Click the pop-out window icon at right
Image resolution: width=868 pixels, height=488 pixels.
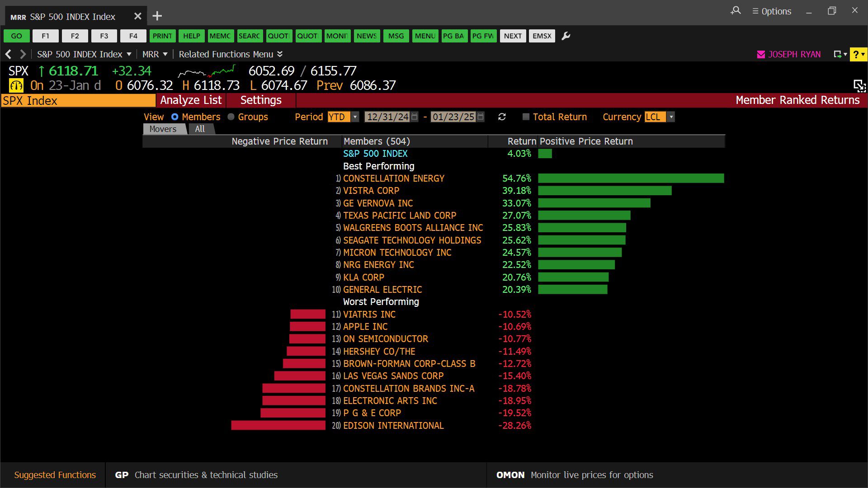[859, 85]
